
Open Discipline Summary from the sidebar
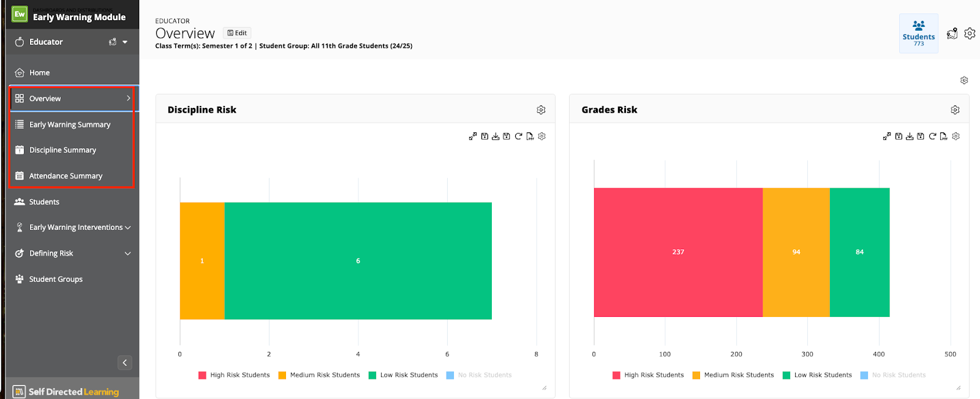click(x=62, y=150)
